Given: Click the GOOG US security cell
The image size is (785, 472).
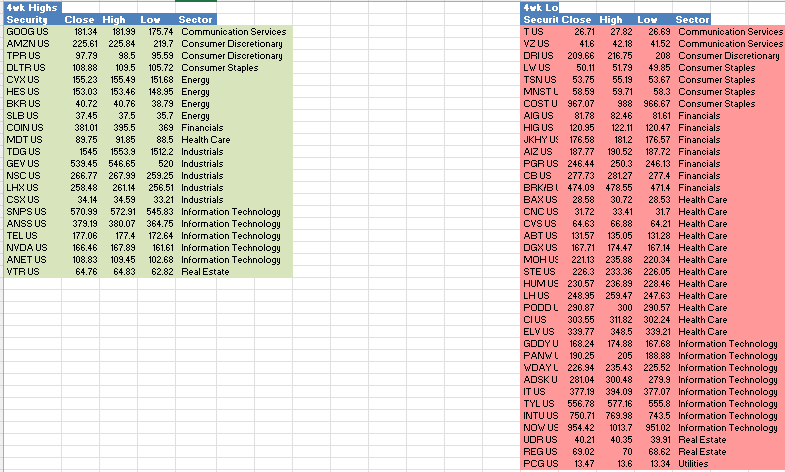Looking at the screenshot, I should tap(33, 32).
